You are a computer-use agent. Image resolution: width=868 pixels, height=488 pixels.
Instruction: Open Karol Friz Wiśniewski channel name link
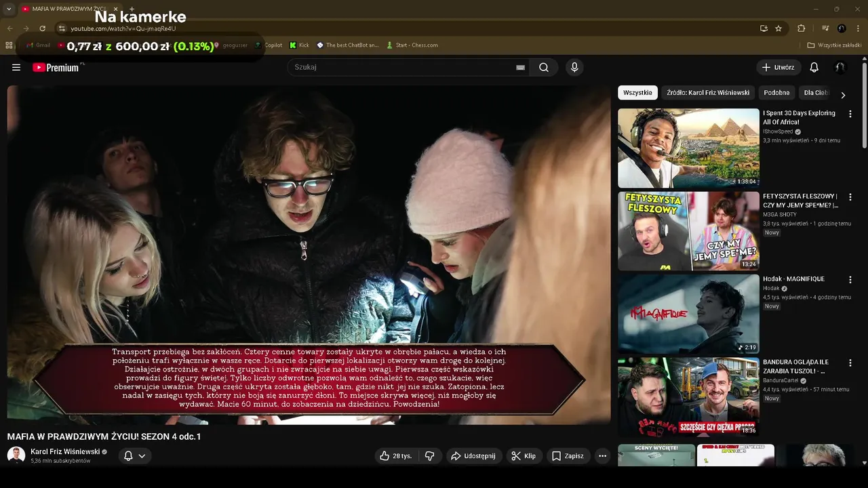coord(65,451)
